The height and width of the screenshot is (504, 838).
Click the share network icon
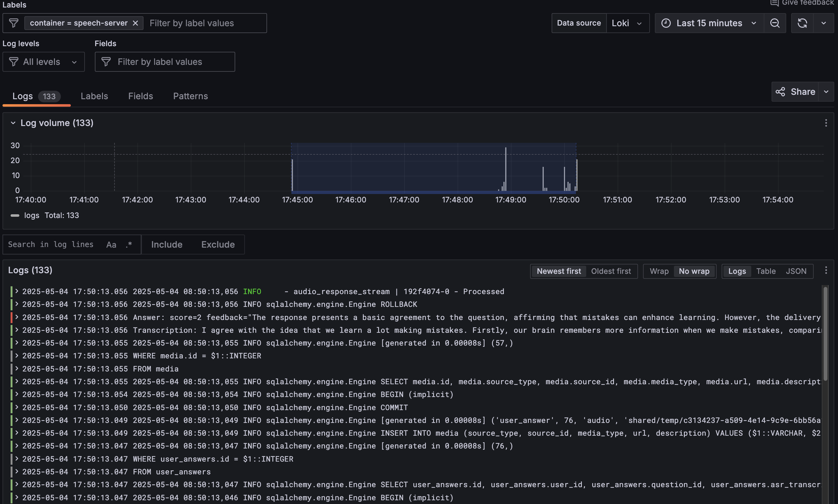click(x=780, y=92)
